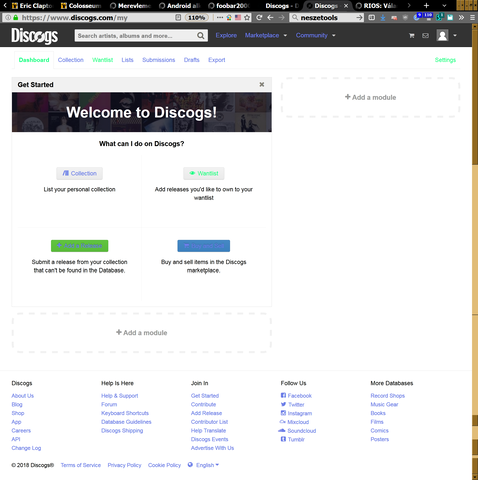Screen dimensions: 478x480
Task: Open Record Shops footer link
Action: [388, 396]
